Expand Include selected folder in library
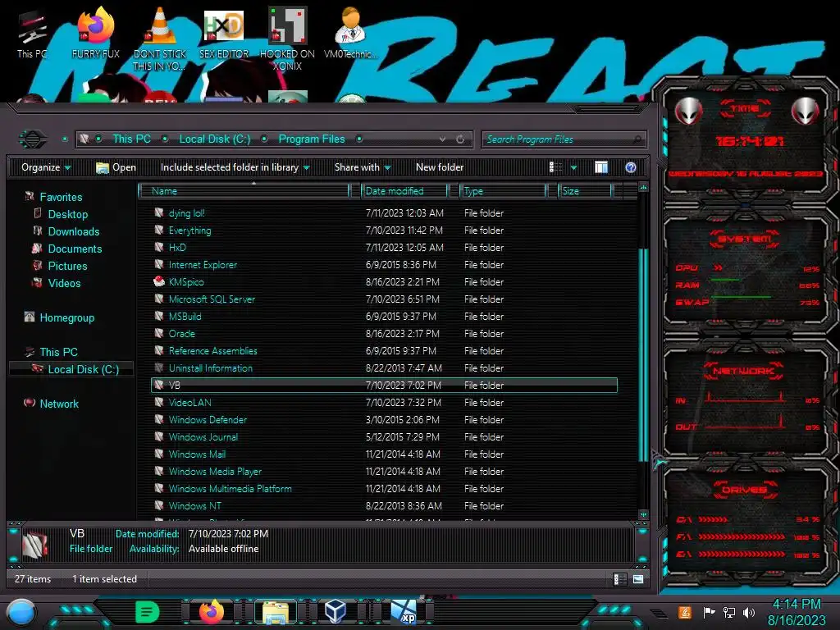 coord(235,167)
